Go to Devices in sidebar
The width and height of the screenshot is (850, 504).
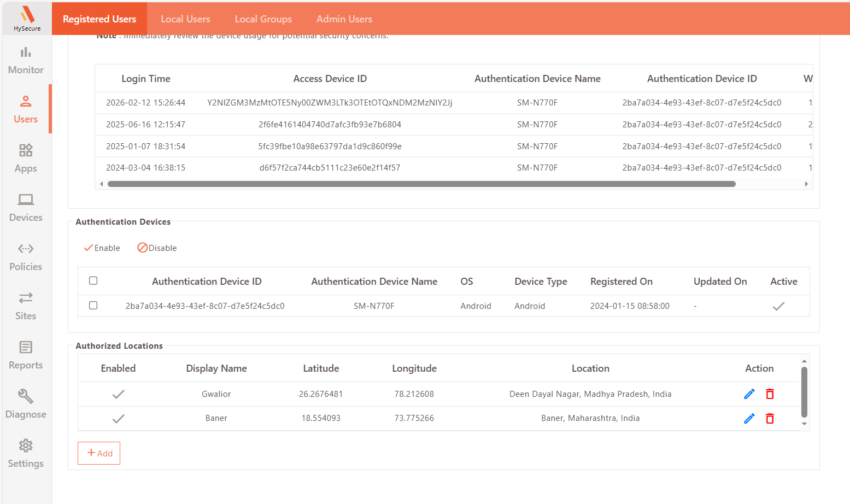(x=26, y=208)
